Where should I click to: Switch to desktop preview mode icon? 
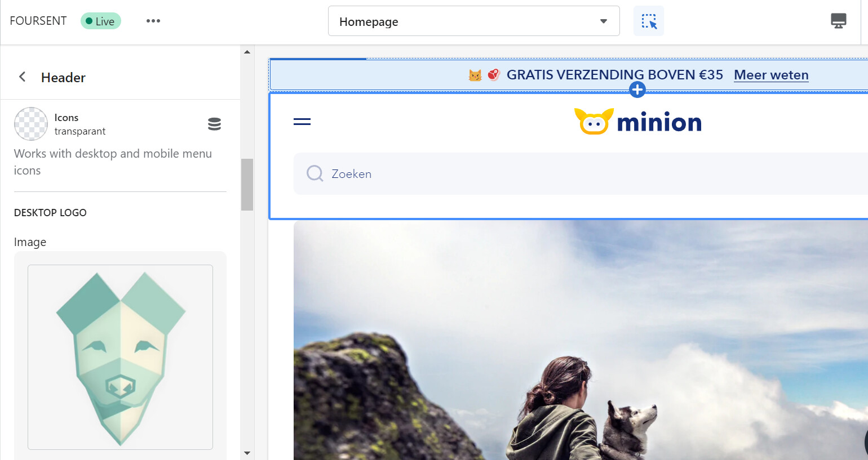tap(839, 21)
